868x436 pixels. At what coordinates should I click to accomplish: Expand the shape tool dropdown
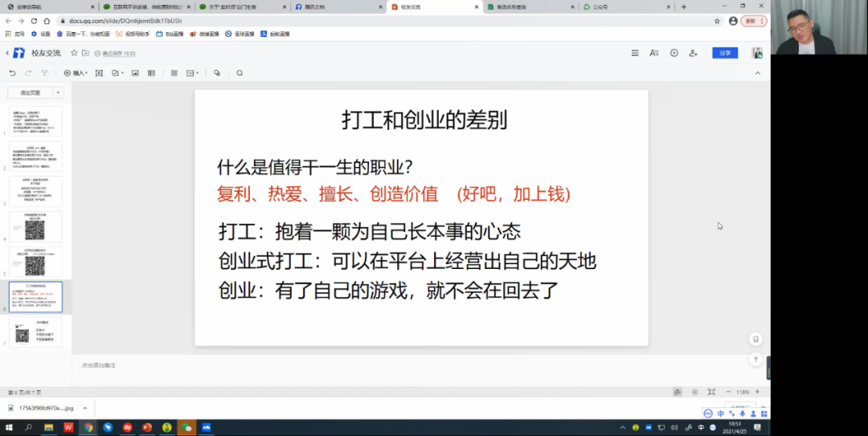coord(121,73)
